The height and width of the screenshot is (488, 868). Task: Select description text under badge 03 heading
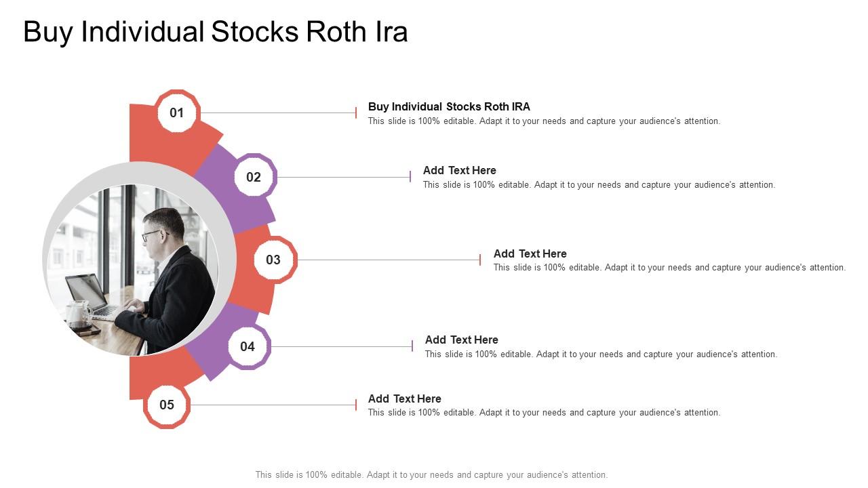click(669, 268)
